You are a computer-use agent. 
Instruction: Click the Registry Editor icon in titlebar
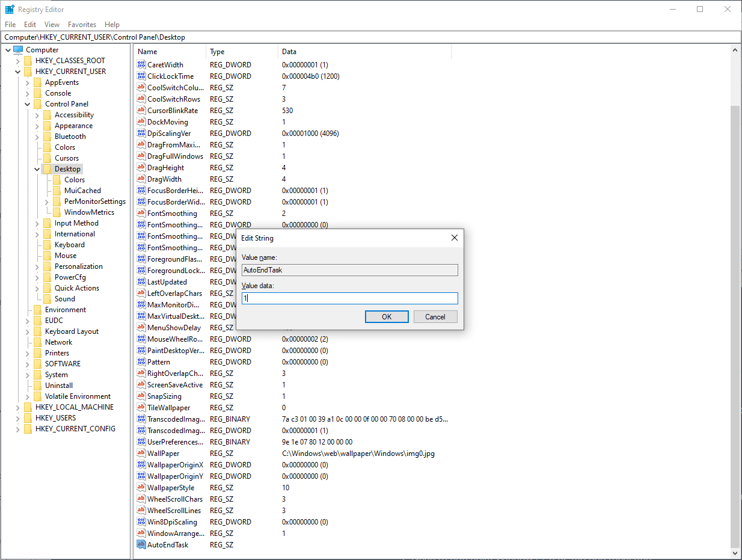(x=10, y=9)
